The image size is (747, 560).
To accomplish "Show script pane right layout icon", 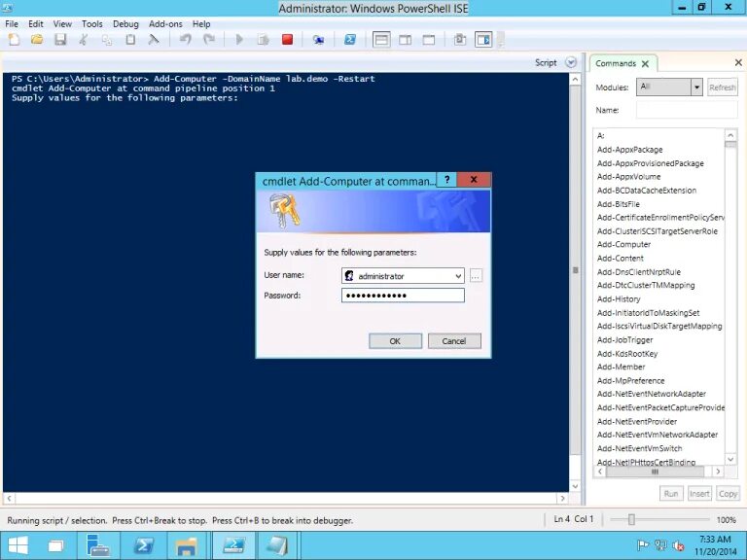I will 406,40.
